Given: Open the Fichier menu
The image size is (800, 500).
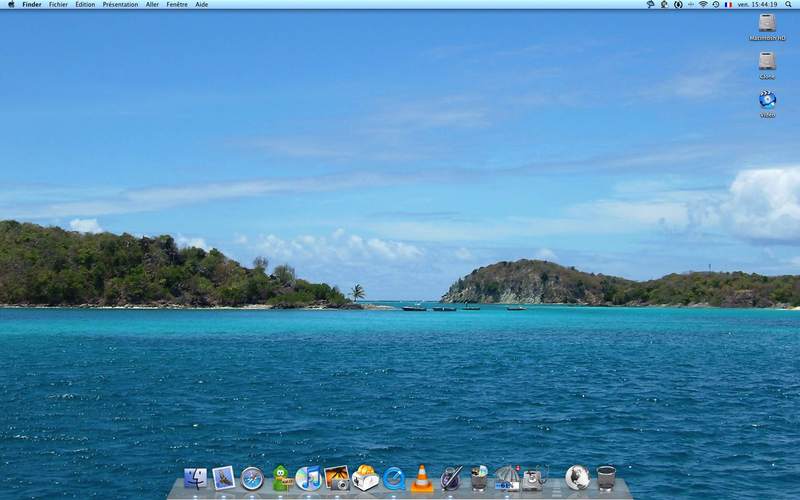Looking at the screenshot, I should (x=58, y=4).
